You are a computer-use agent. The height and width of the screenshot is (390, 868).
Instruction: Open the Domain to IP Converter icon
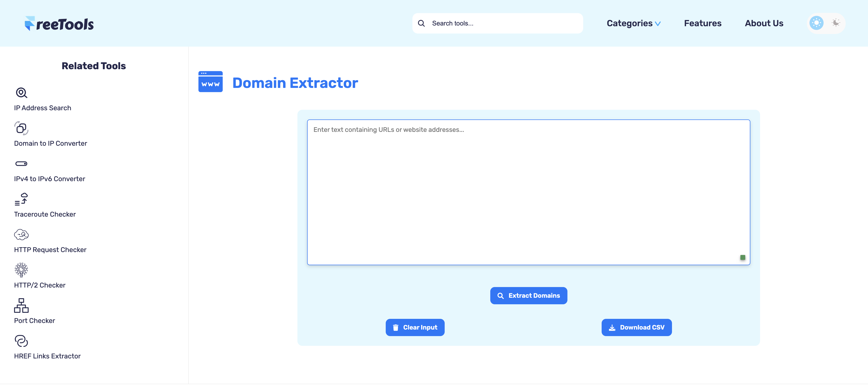21,128
